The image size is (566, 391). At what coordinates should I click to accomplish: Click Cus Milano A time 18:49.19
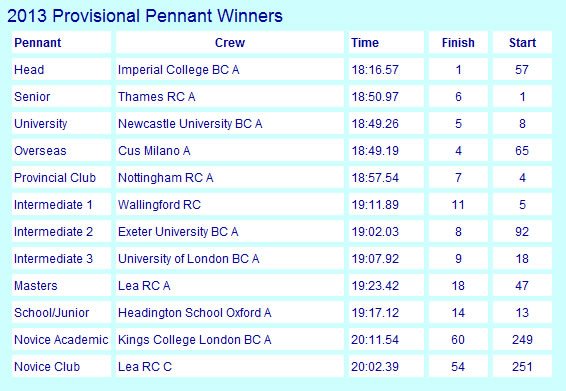click(x=386, y=151)
